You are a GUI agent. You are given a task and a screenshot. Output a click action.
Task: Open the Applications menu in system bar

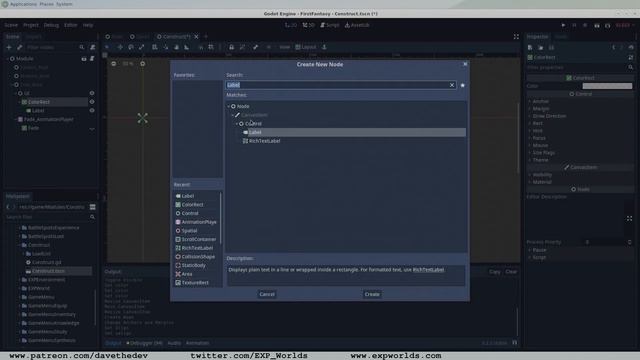pos(23,4)
